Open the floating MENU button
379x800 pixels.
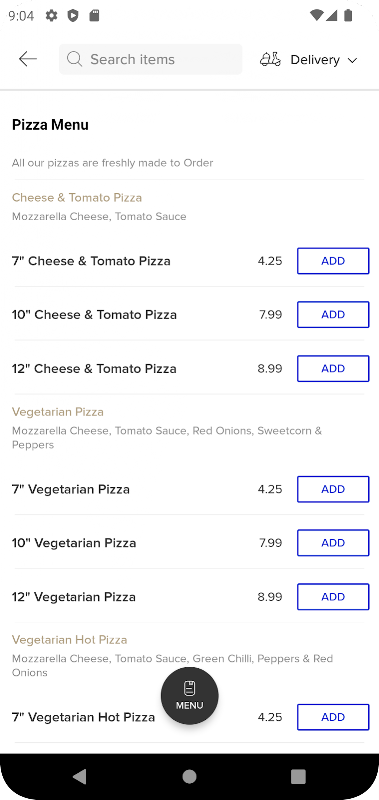coord(190,696)
